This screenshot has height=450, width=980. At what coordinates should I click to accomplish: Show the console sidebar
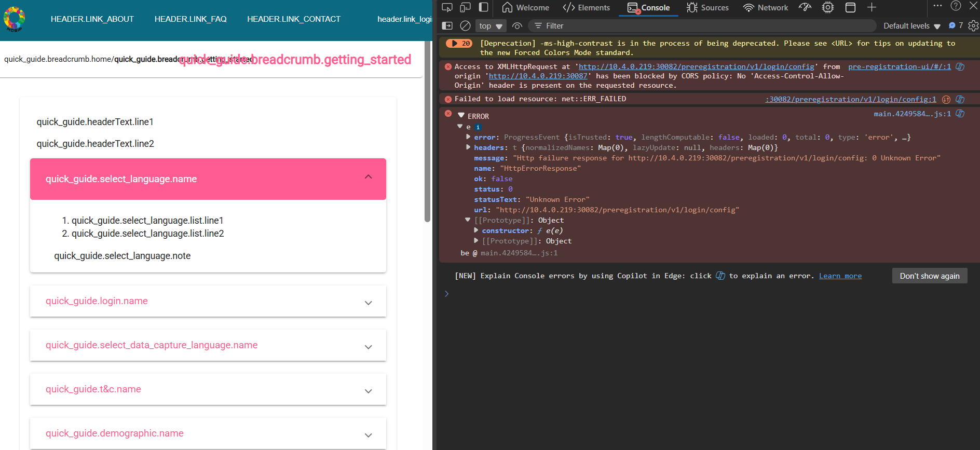(x=447, y=25)
